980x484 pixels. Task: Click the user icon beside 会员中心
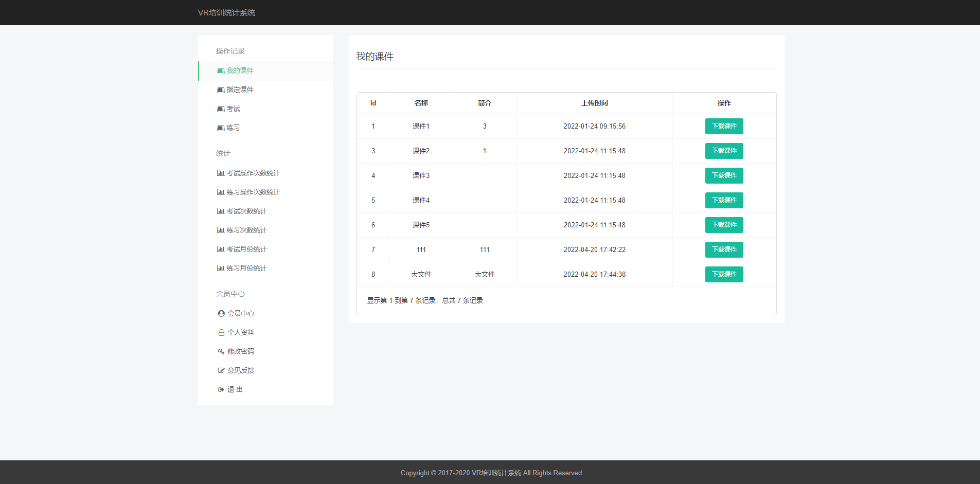tap(221, 314)
